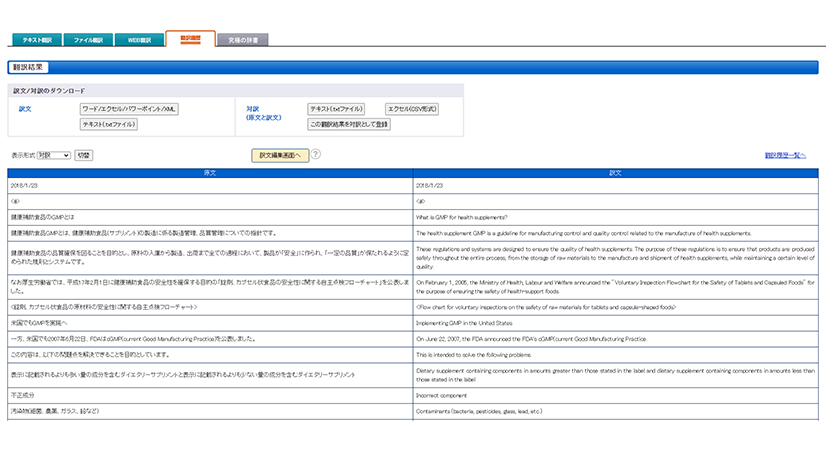Open the 究極の辞書 tab

tap(241, 40)
